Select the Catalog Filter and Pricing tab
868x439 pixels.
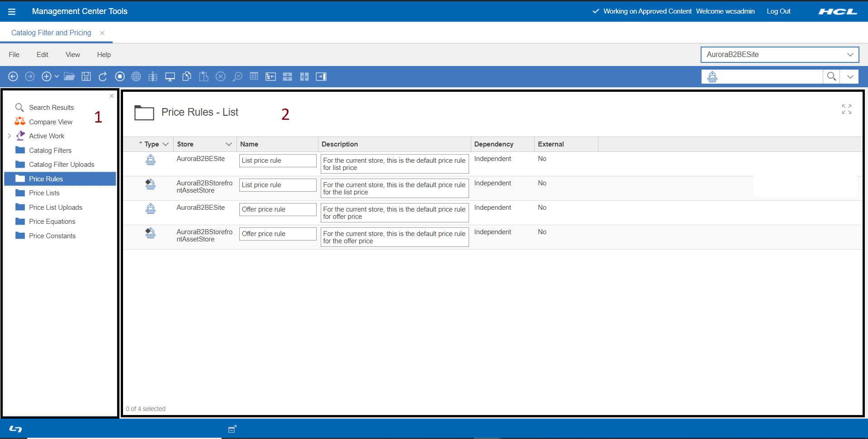pyautogui.click(x=51, y=33)
